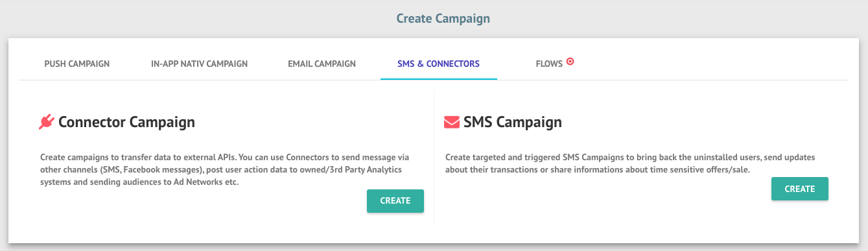Click the SMS Campaign heading
868x251 pixels.
(x=513, y=122)
